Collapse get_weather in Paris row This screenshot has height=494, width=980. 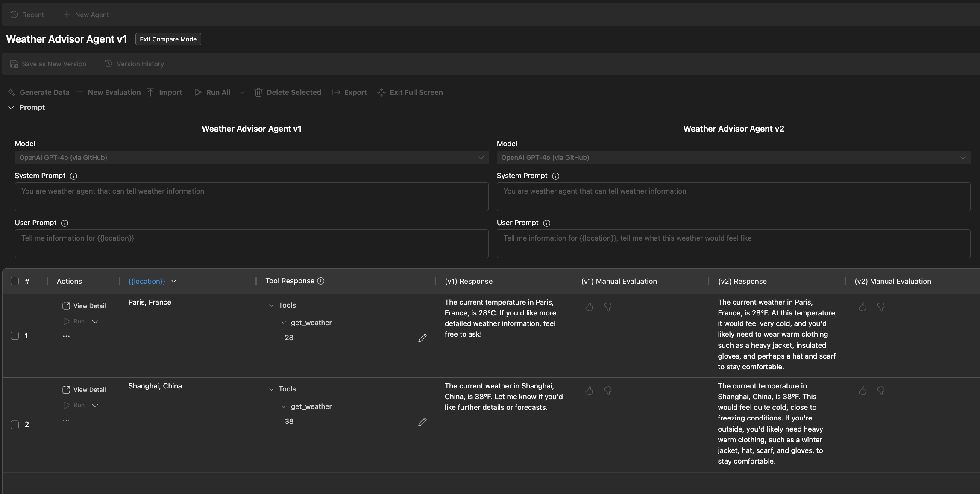(x=284, y=323)
